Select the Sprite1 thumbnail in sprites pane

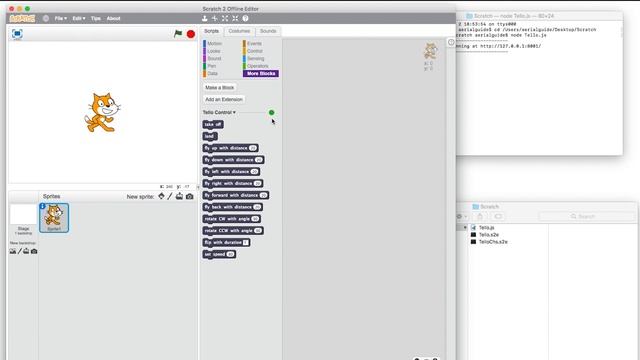click(54, 218)
